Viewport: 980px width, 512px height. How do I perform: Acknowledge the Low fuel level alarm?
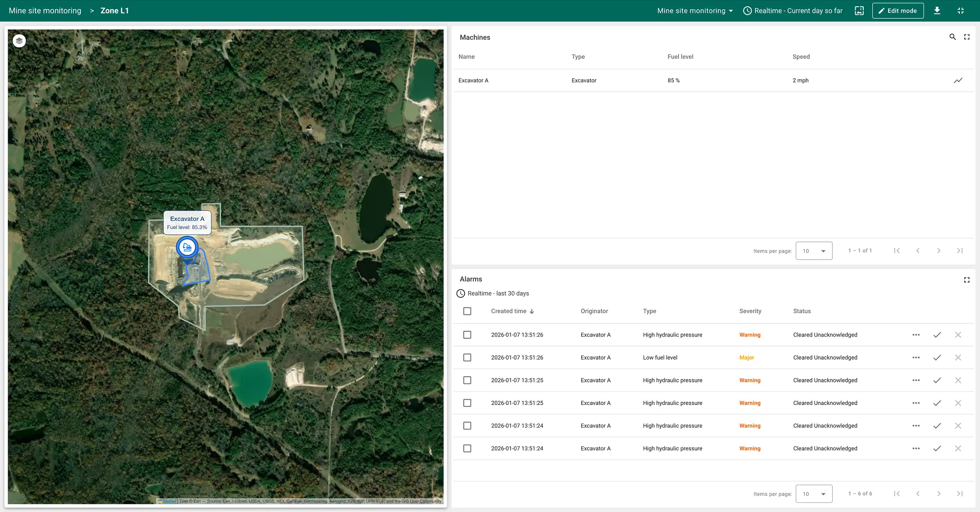(936, 358)
